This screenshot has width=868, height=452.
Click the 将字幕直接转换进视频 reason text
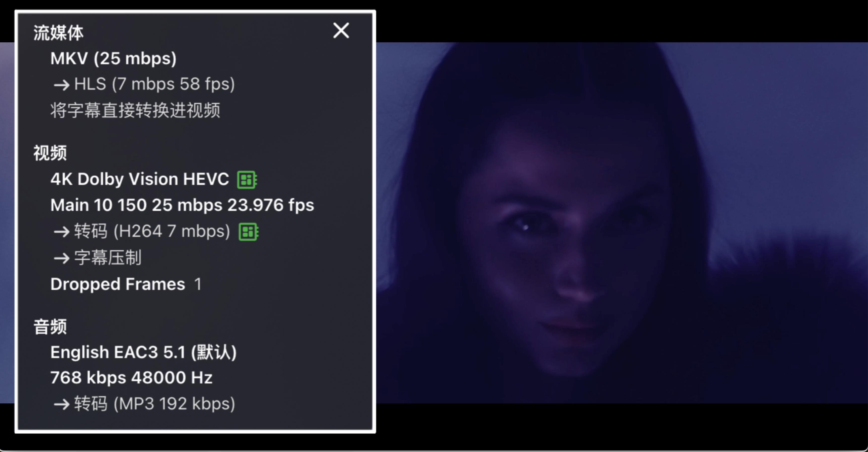tap(135, 110)
